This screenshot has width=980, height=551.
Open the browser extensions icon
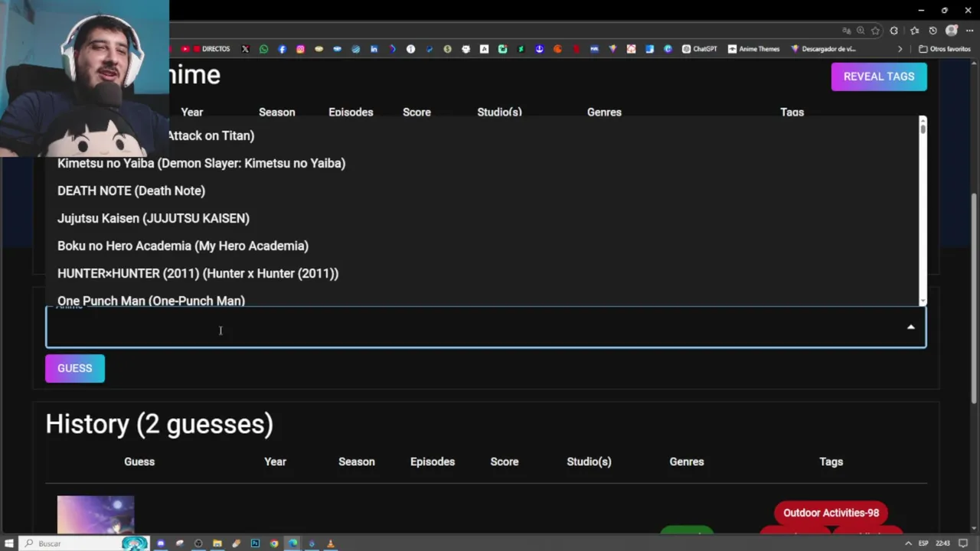click(x=893, y=31)
